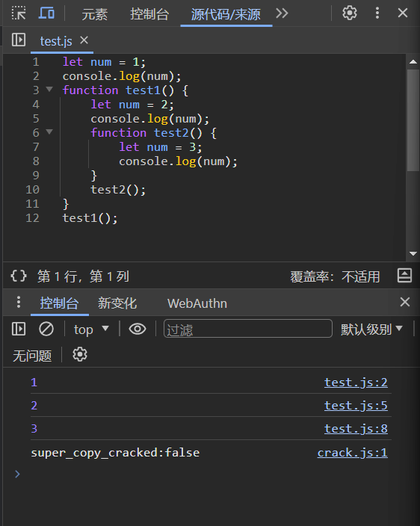Click the 过滤 filter input field
Viewport: 420px width, 526px height.
pos(248,329)
